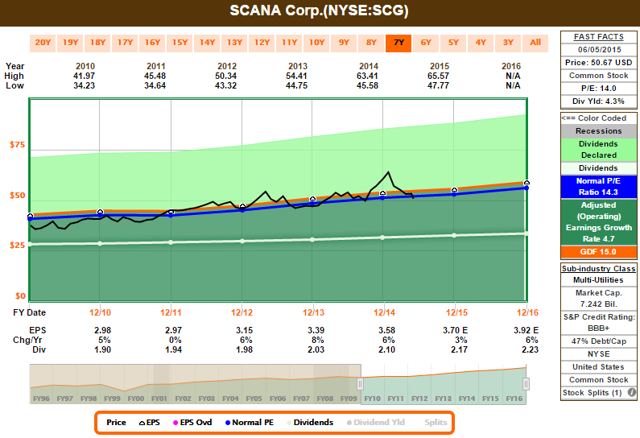
Task: Click the Recessions color key
Action: tap(598, 131)
